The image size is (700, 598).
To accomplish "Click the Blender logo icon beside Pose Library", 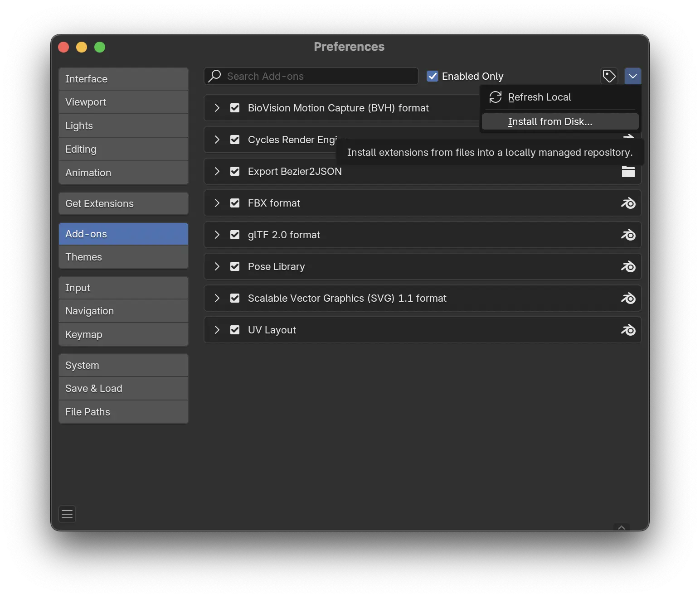I will 628,267.
